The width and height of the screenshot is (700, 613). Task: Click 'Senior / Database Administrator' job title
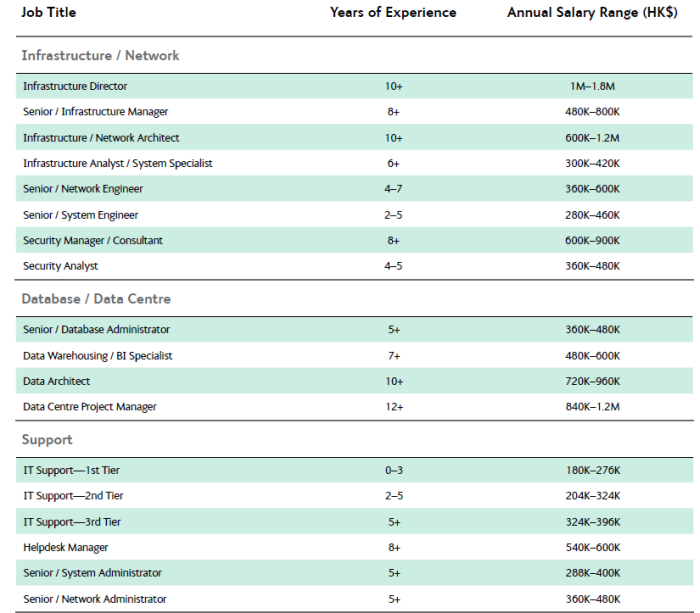pyautogui.click(x=96, y=329)
